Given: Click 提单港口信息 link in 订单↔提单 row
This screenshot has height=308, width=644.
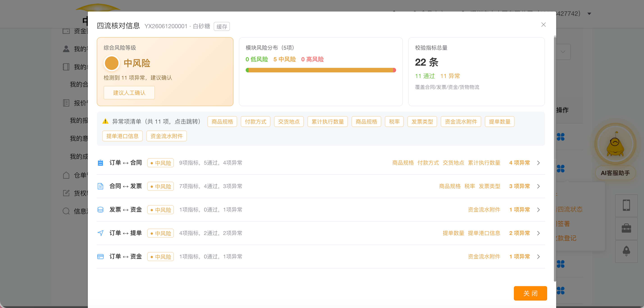Looking at the screenshot, I should click(484, 233).
